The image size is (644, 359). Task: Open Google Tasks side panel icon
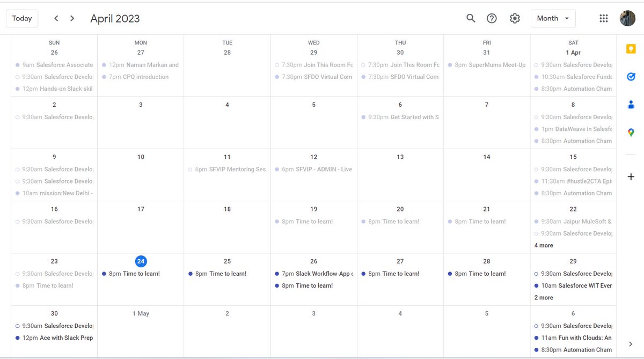click(631, 77)
